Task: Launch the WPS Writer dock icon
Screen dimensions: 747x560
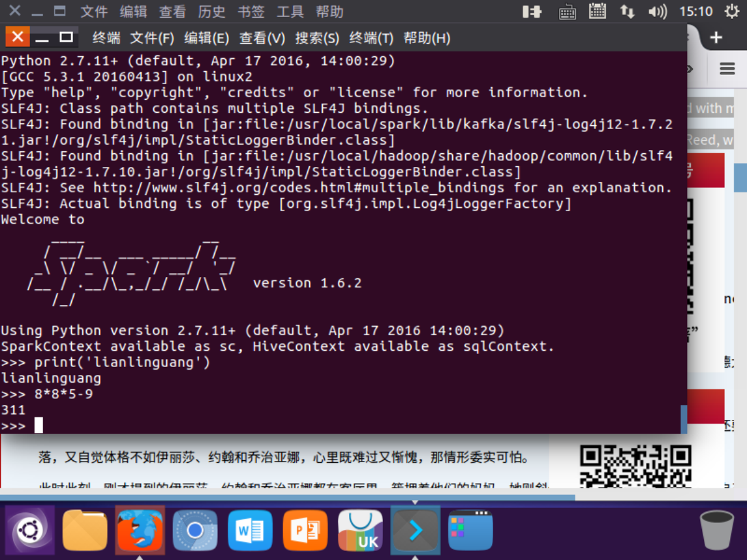Action: (x=250, y=530)
